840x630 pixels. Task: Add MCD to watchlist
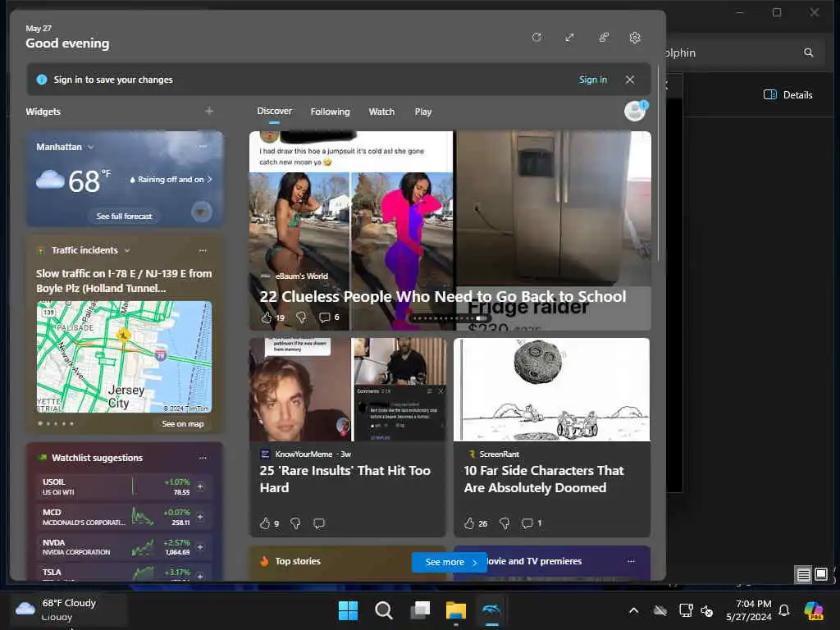tap(200, 517)
